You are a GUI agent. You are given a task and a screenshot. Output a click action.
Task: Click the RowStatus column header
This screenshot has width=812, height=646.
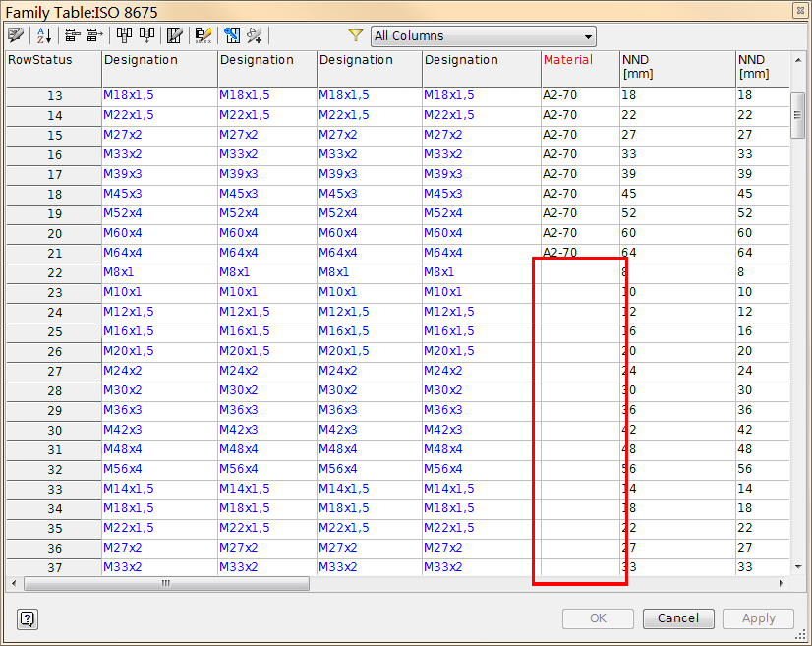pyautogui.click(x=54, y=69)
